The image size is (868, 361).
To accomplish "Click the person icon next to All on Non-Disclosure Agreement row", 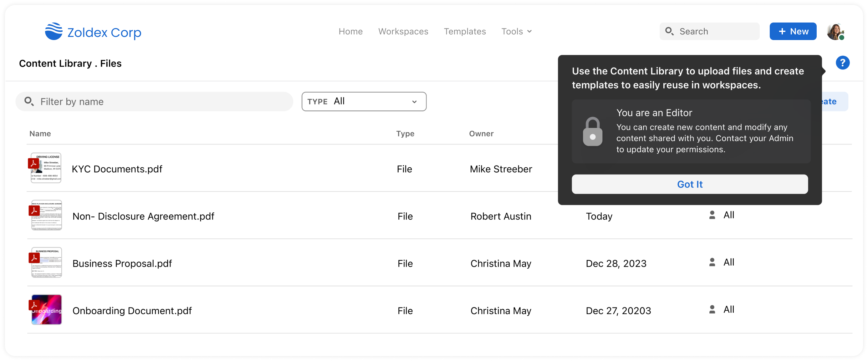I will (x=712, y=215).
